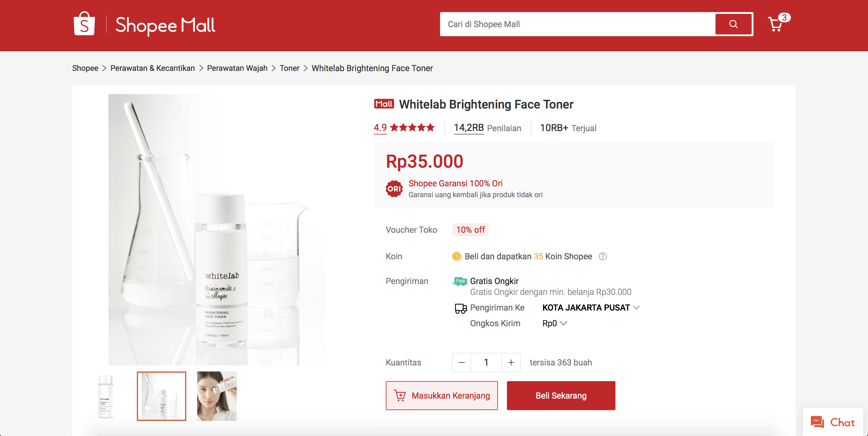Click the ORI guarantee badge icon
868x436 pixels.
click(x=394, y=189)
